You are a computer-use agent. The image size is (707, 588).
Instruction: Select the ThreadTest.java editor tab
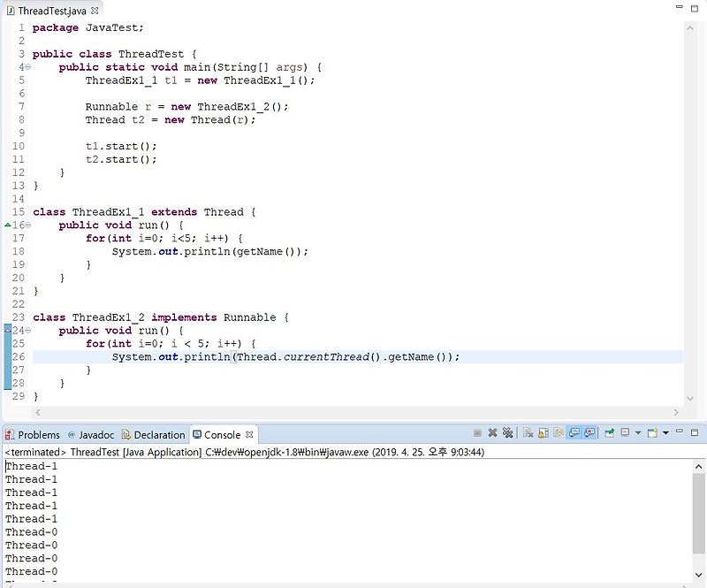point(52,11)
